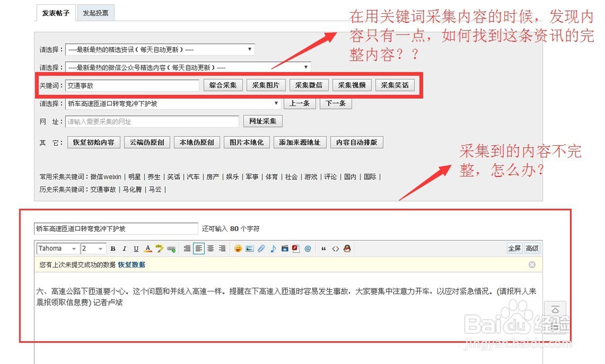This screenshot has width=605, height=364.
Task: Click the 综合采集 button
Action: coord(223,85)
